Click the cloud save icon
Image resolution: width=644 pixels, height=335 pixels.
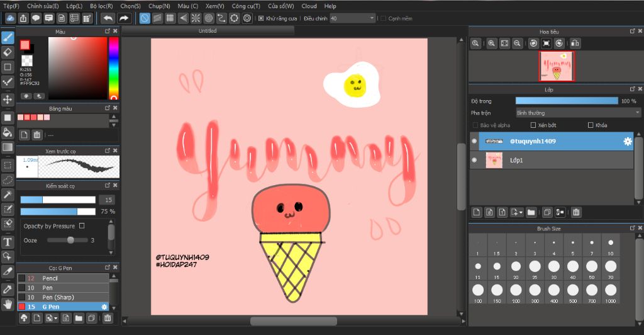[10, 18]
